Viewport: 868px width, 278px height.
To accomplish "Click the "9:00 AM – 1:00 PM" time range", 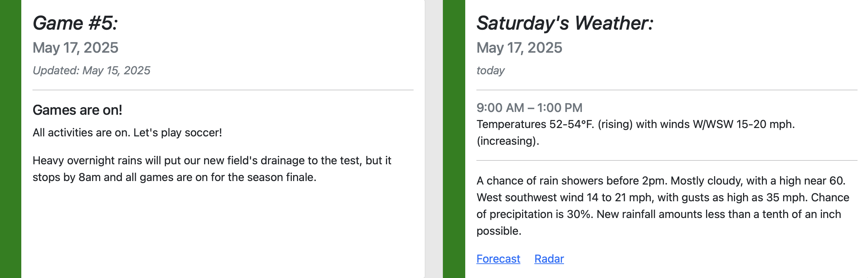I will [529, 108].
